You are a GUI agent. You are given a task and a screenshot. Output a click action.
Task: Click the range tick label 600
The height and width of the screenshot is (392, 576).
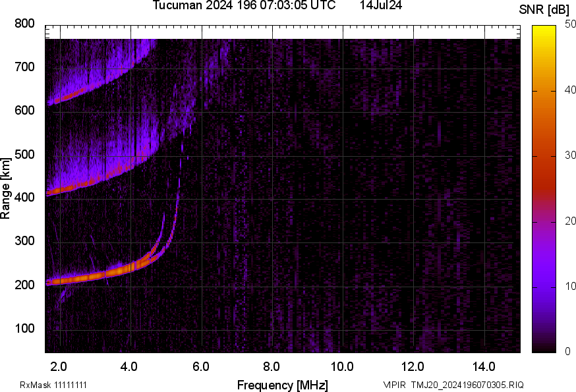point(24,111)
